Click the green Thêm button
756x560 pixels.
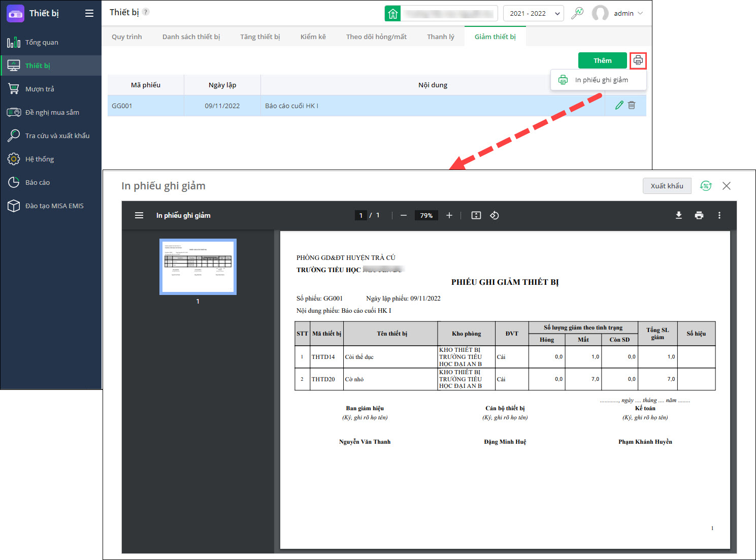pyautogui.click(x=603, y=60)
